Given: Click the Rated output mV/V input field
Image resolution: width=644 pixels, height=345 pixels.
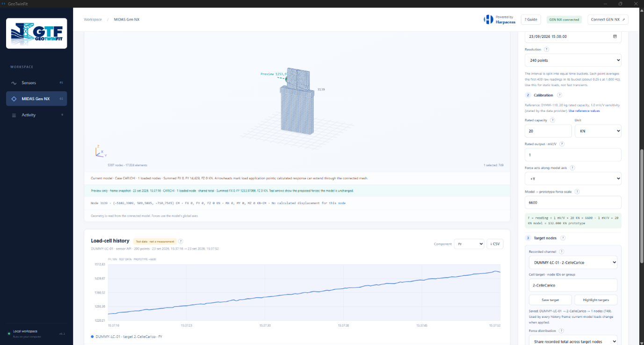Looking at the screenshot, I should tap(573, 155).
